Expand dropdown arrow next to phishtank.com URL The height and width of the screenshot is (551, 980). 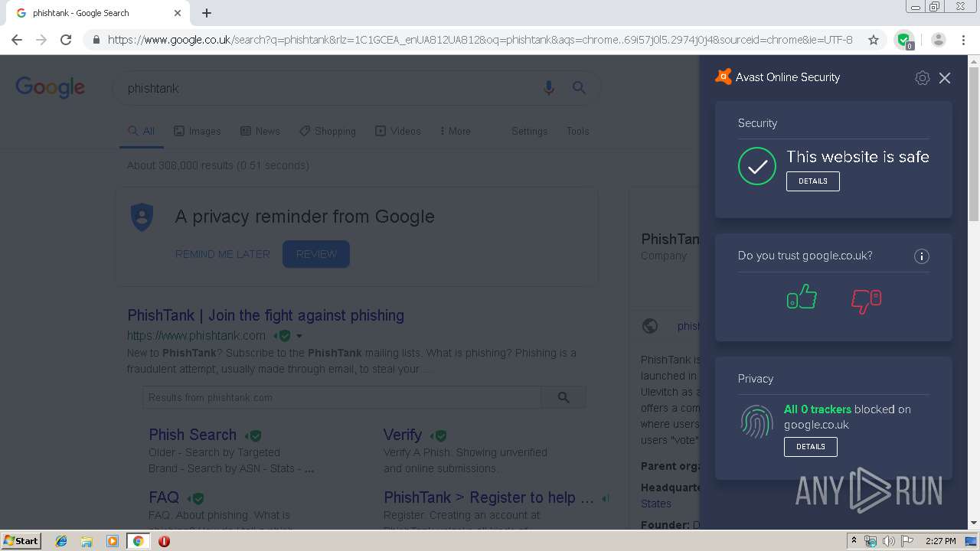(299, 336)
